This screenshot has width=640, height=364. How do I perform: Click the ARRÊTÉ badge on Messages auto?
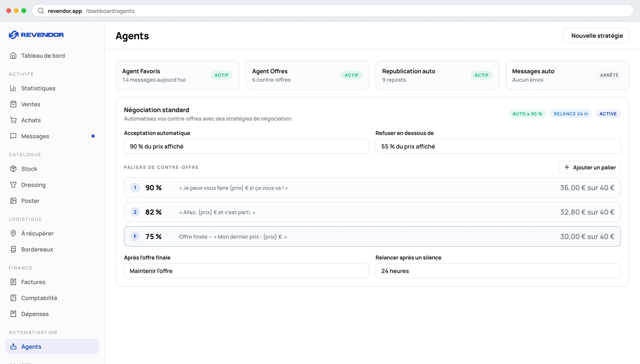point(609,75)
